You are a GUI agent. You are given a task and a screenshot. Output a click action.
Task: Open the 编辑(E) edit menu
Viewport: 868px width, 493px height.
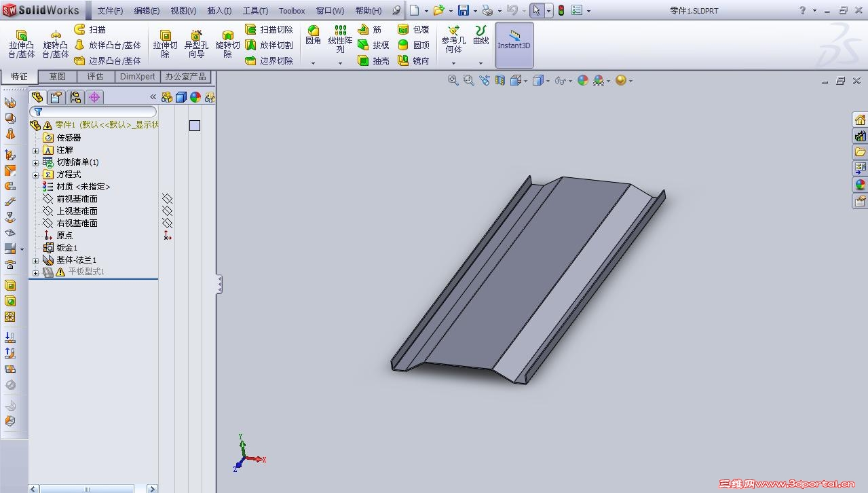(147, 11)
